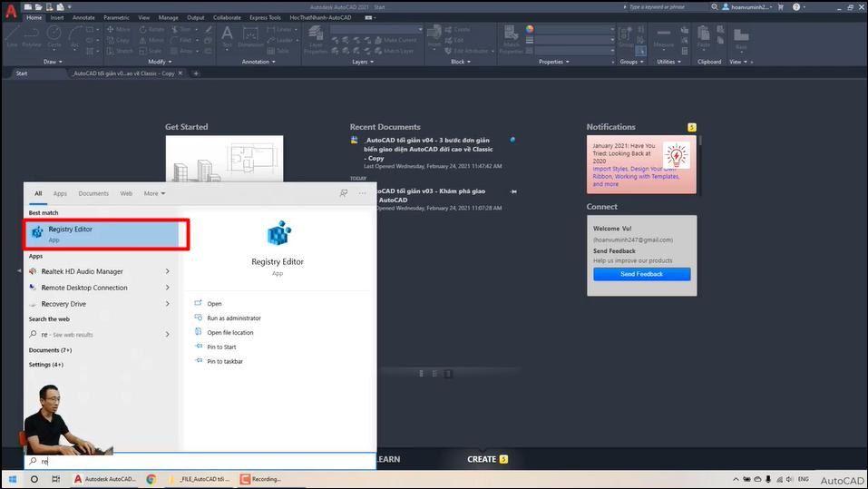The image size is (868, 489).
Task: Open the layer selection combo box
Action: tap(376, 29)
